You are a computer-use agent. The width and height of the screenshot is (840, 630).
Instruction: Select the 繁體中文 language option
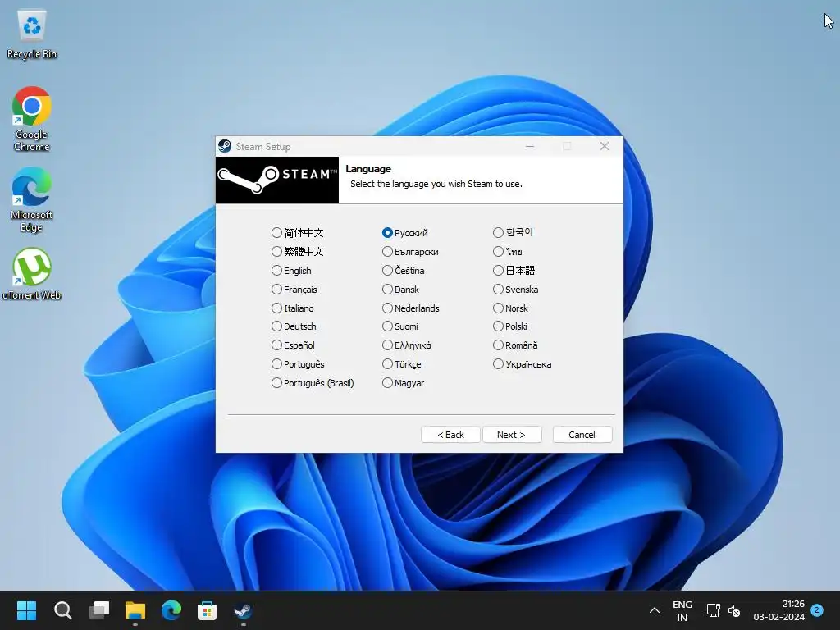[x=297, y=251]
